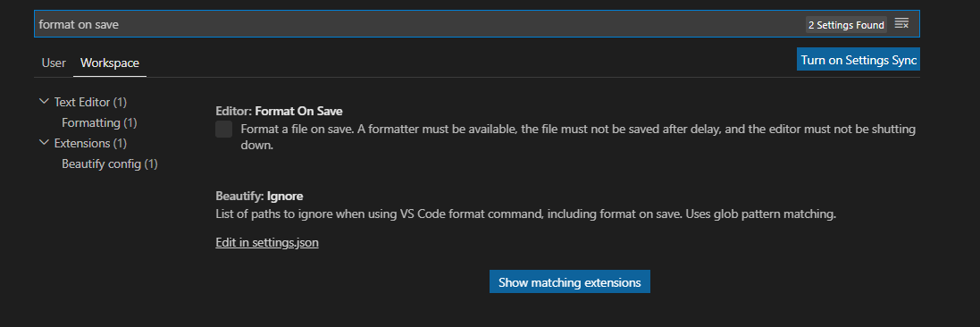The image size is (980, 327).
Task: Clear the settings search input icon
Action: [x=901, y=24]
